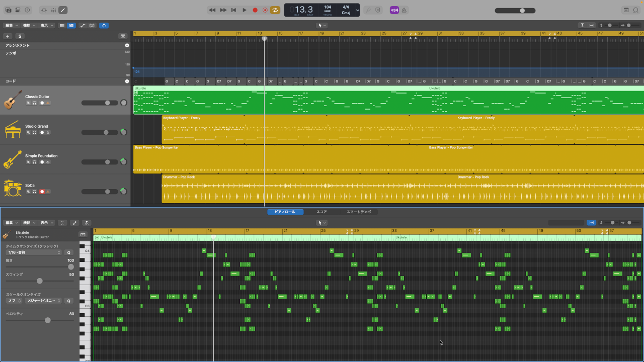Switch to the スマートテンポ tab

(x=358, y=212)
